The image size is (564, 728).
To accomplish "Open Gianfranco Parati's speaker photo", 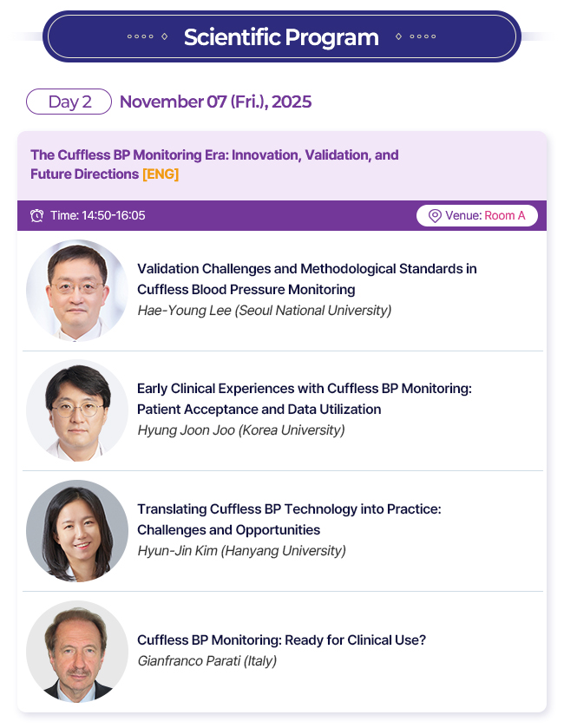I will tap(76, 651).
